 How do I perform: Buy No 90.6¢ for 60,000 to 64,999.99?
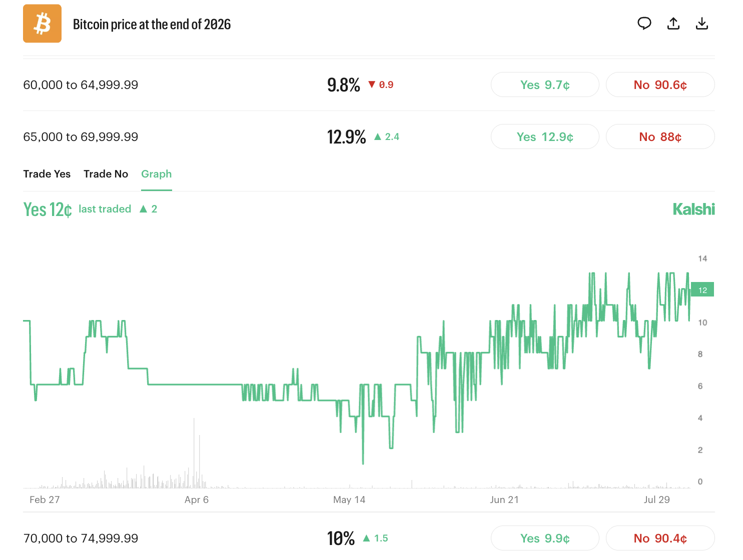point(660,84)
